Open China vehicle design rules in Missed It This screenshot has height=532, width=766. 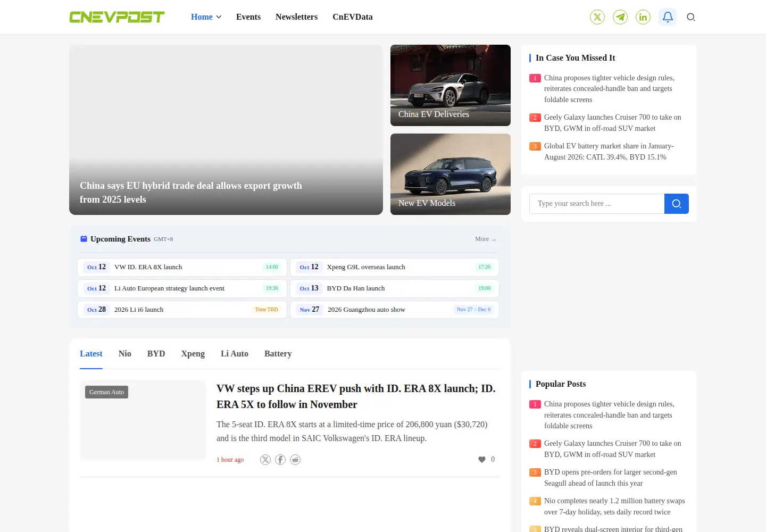pyautogui.click(x=609, y=89)
